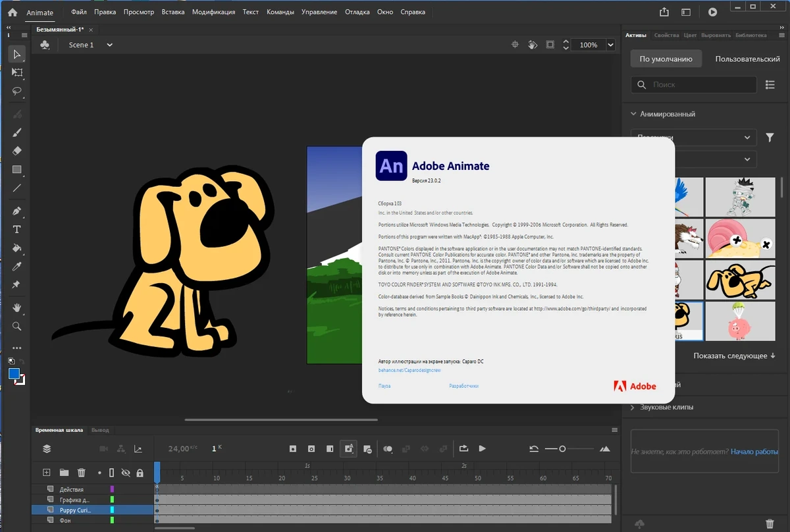The height and width of the screenshot is (532, 790).
Task: Open the assets panel options menu
Action: (x=781, y=35)
